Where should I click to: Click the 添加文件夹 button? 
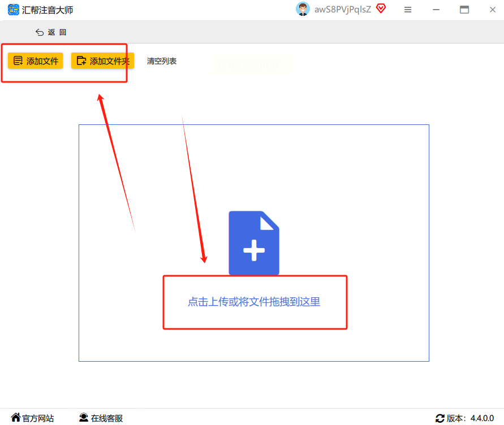(102, 60)
